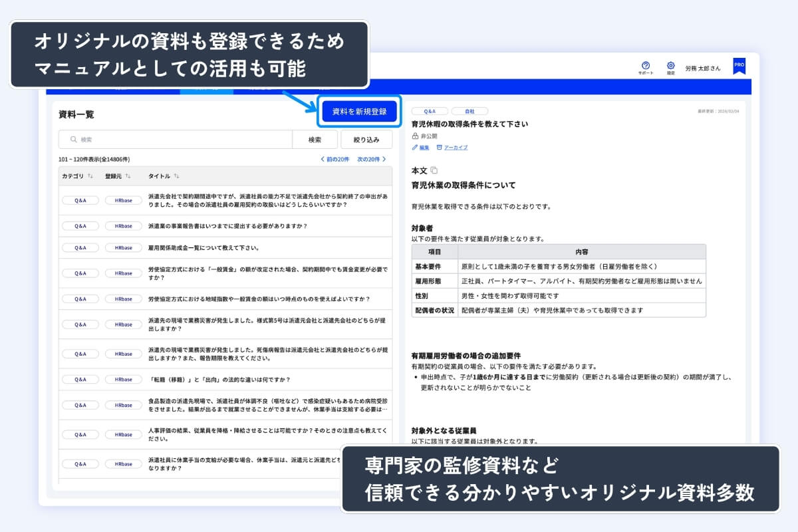Viewport: 798px width, 532px height.
Task: Click the pencil 編集 icon
Action: coord(415,148)
